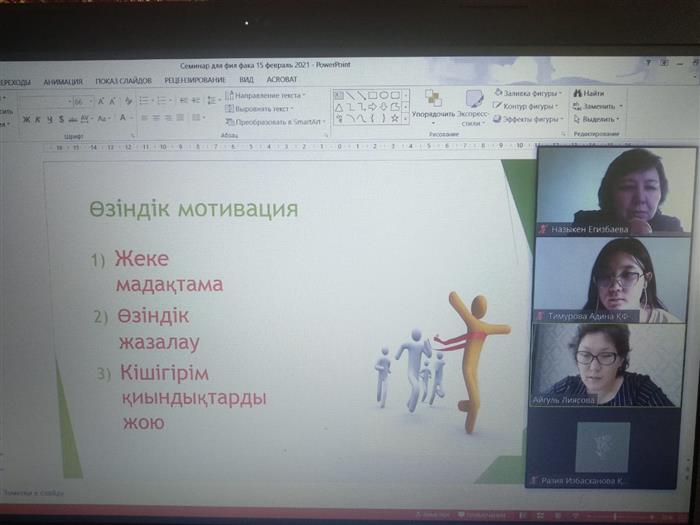Viewport: 700px width, 525px height.
Task: Expand the font size dropdown
Action: (x=90, y=102)
